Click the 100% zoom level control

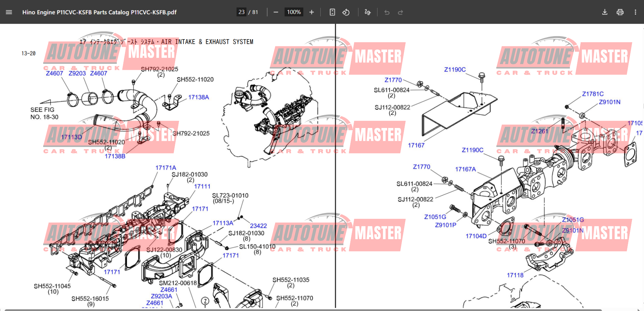click(x=293, y=12)
